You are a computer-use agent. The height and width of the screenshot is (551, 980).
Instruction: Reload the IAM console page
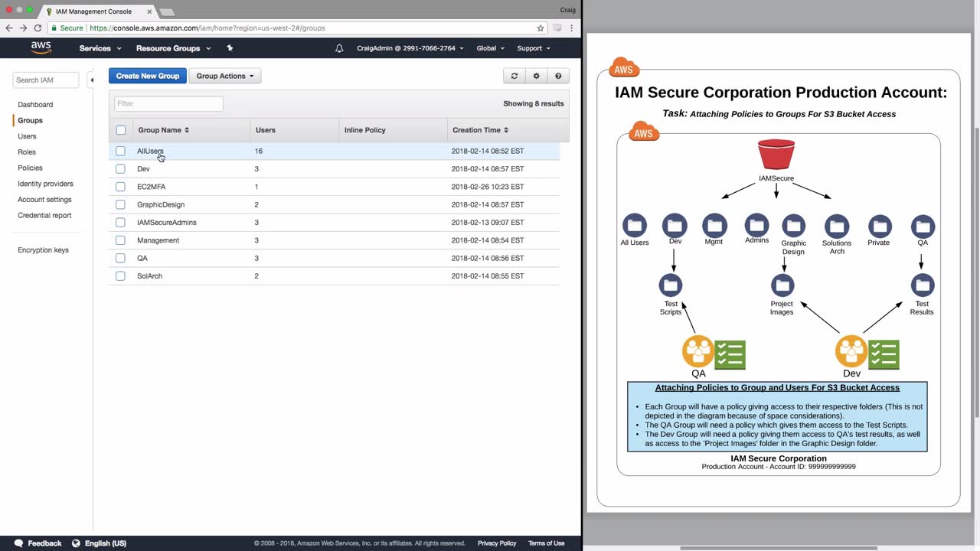click(38, 28)
